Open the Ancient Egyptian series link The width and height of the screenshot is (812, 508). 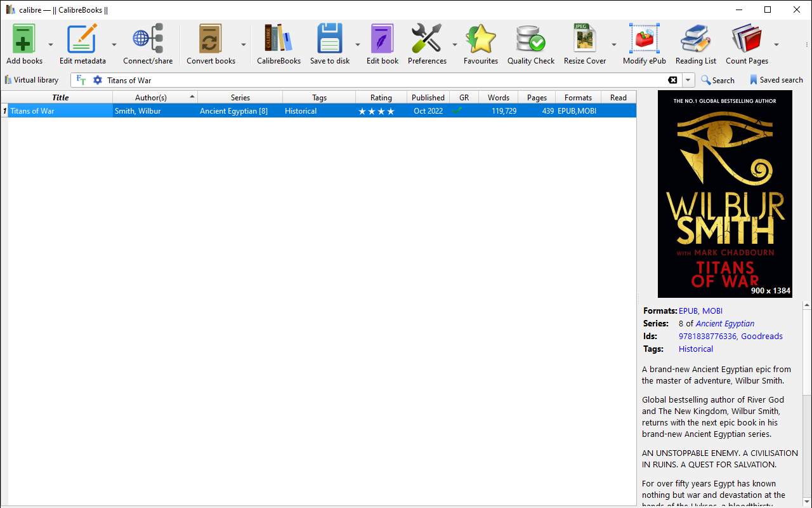coord(725,323)
